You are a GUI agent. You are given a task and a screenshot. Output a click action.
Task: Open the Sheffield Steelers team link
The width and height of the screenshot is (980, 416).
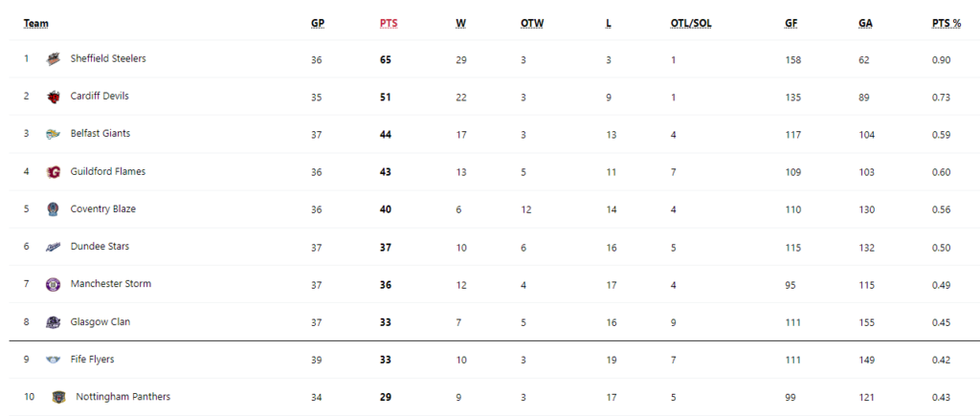108,58
